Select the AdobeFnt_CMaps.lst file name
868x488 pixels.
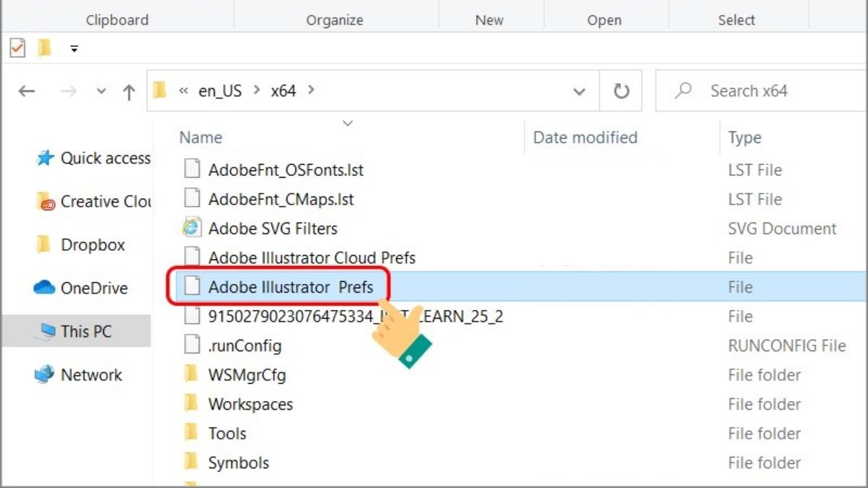pyautogui.click(x=281, y=199)
